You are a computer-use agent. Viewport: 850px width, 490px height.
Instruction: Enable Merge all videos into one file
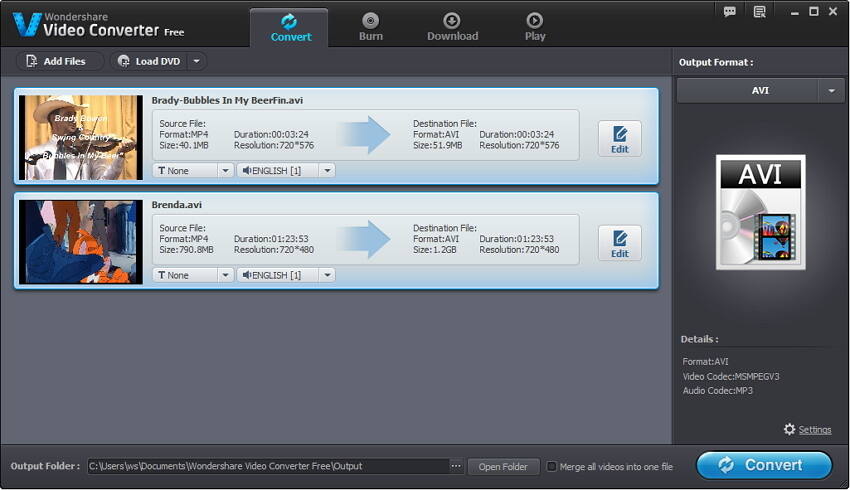tap(551, 466)
